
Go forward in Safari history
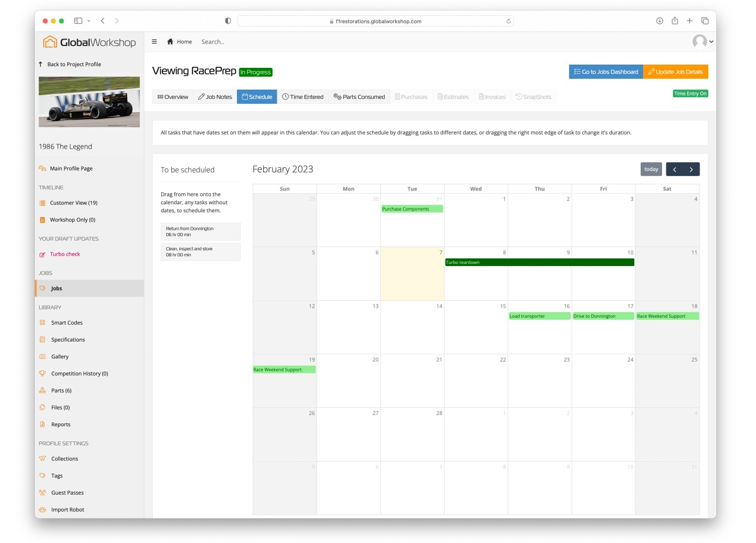(x=116, y=21)
